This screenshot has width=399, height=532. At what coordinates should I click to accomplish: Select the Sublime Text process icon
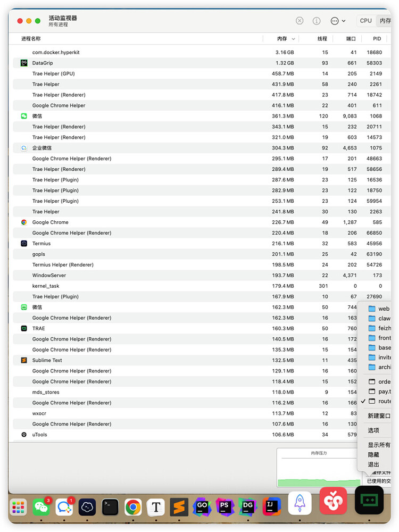(24, 360)
